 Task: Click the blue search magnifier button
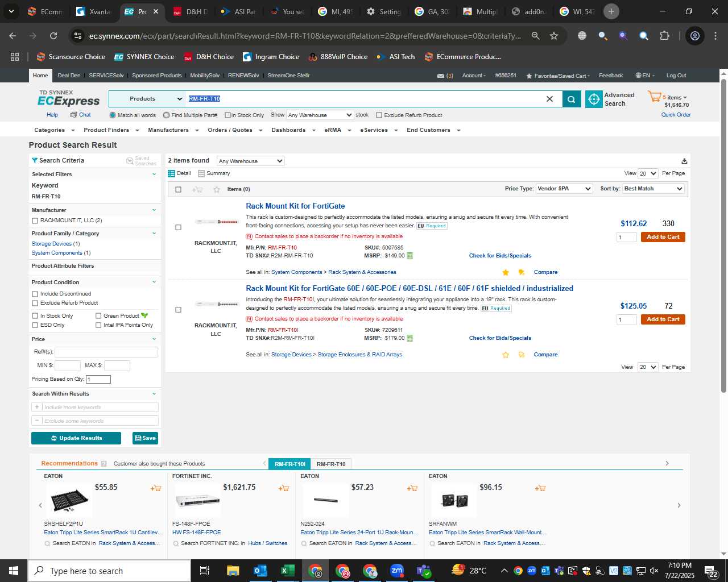(x=572, y=99)
